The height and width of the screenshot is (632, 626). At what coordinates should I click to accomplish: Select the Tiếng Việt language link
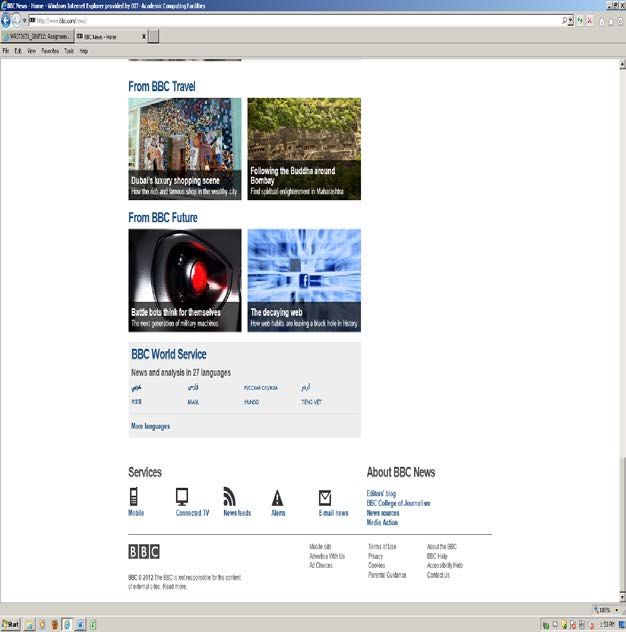point(311,402)
